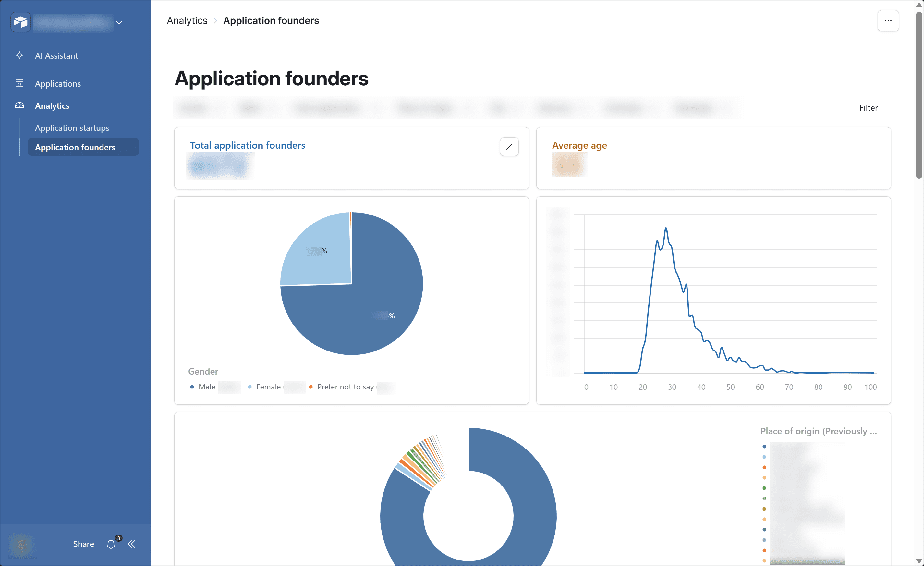
Task: Click the AI Assistant sparkle icon
Action: [19, 55]
